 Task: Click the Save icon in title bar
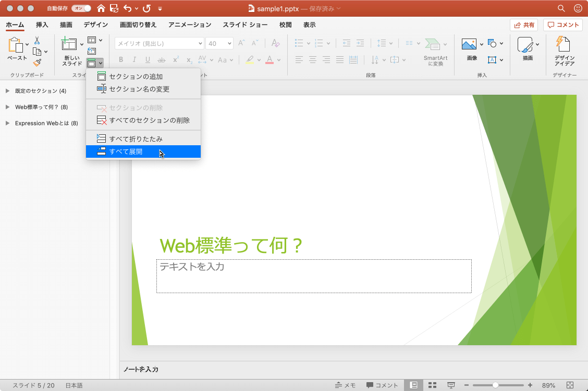114,8
